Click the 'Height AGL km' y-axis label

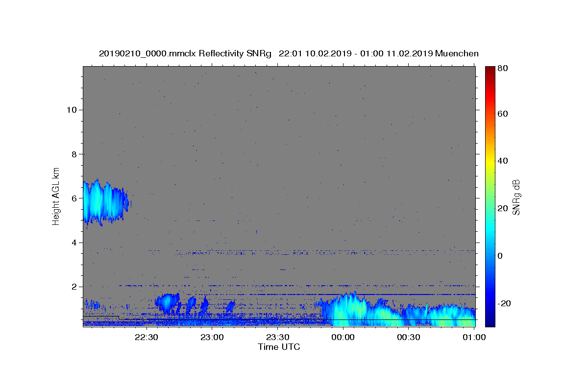click(x=56, y=196)
